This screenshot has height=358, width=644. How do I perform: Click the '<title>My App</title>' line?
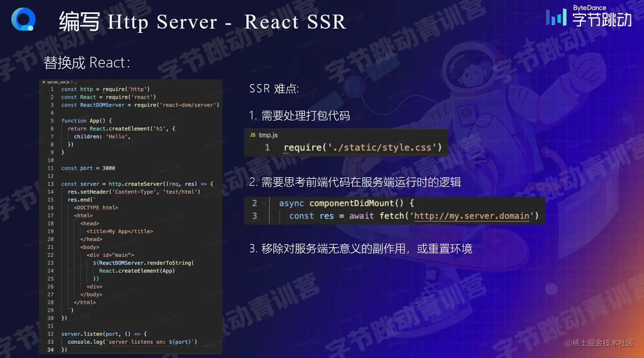pyautogui.click(x=120, y=231)
